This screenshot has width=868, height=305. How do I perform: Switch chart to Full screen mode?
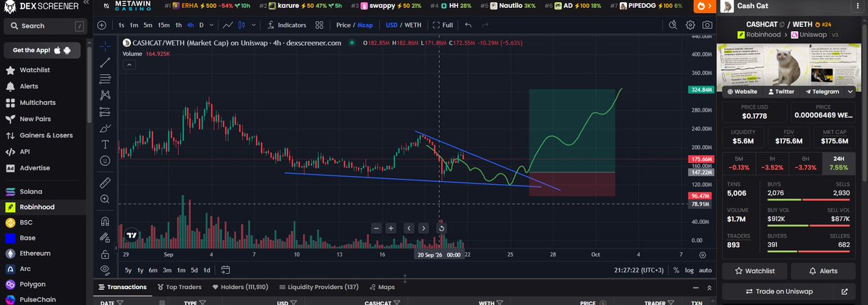(443, 25)
